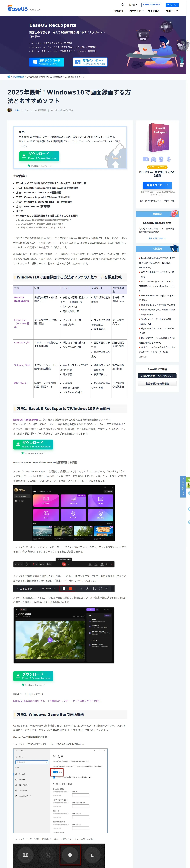Click the home icon in breadcrumb

point(9,77)
